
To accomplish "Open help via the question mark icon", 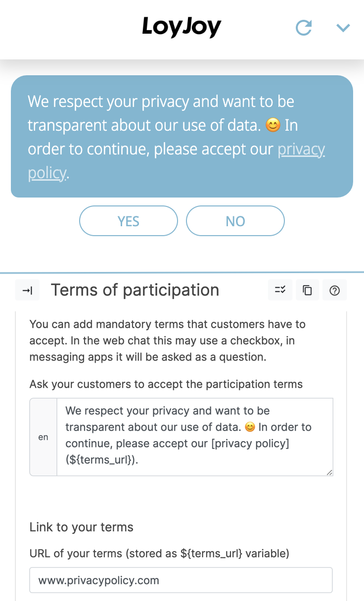I will pos(334,290).
